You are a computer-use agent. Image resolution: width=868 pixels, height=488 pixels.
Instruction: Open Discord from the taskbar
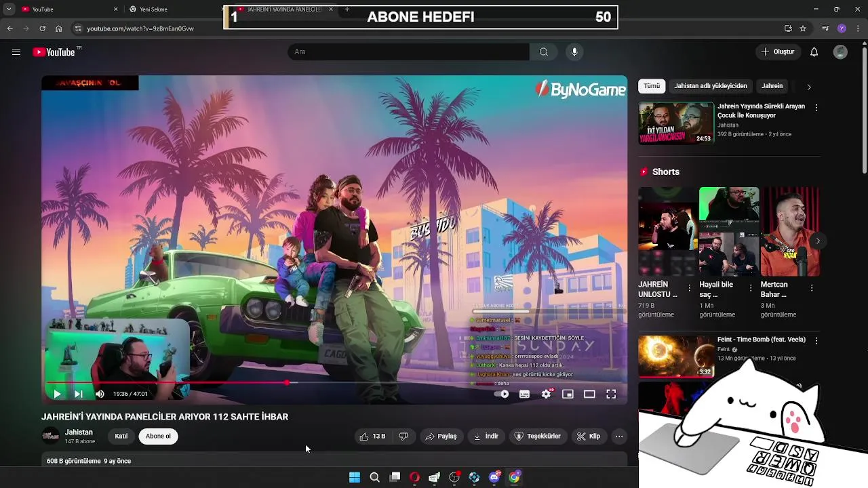tap(494, 477)
